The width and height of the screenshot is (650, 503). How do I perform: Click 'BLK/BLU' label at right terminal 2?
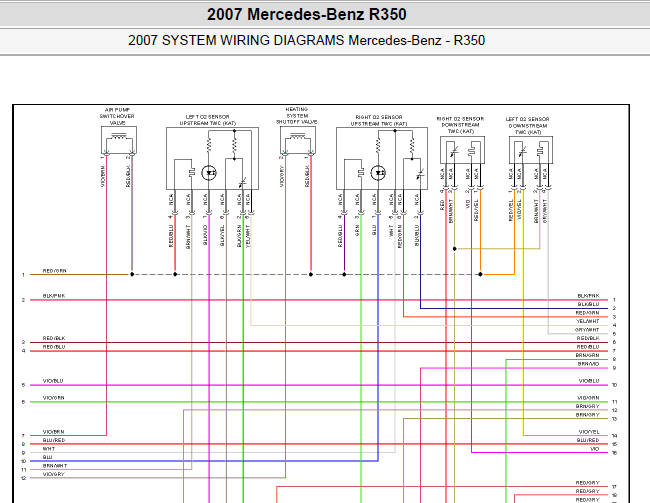pyautogui.click(x=588, y=304)
